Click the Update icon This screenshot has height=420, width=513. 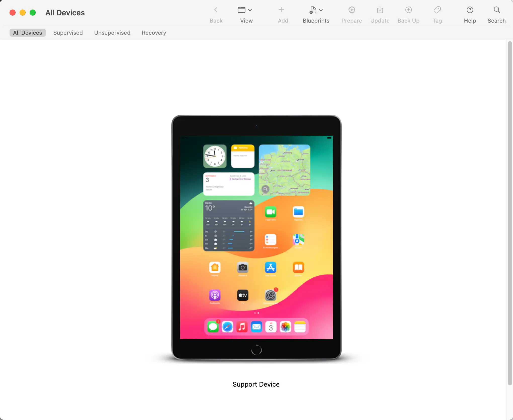(x=379, y=10)
